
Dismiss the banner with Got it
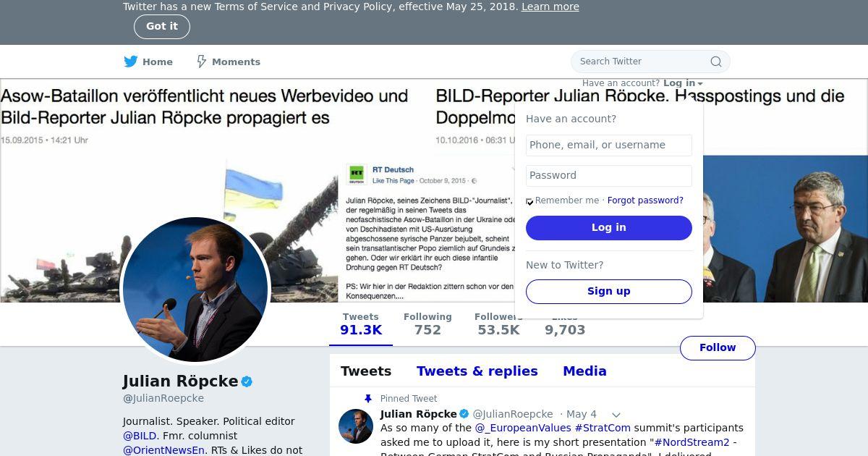point(162,27)
